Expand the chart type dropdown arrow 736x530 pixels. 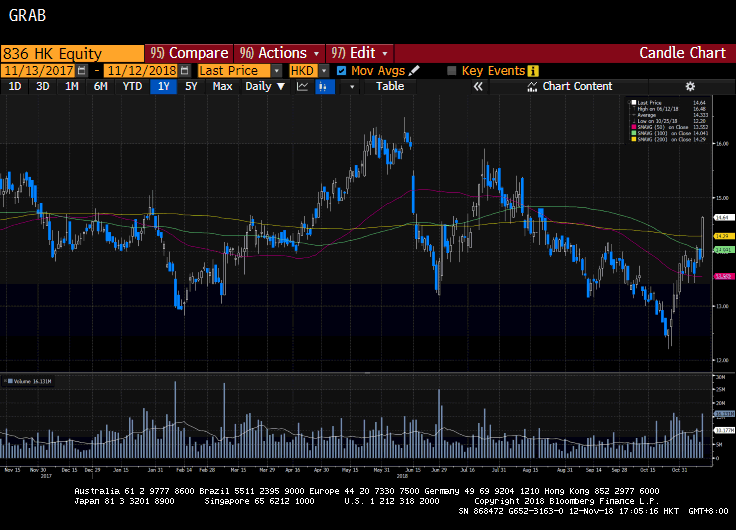point(352,87)
